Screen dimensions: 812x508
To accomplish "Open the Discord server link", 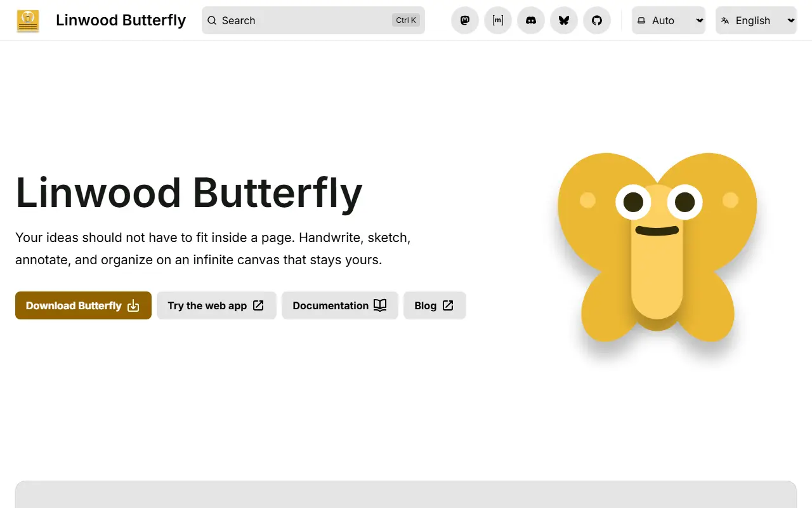I will point(531,20).
